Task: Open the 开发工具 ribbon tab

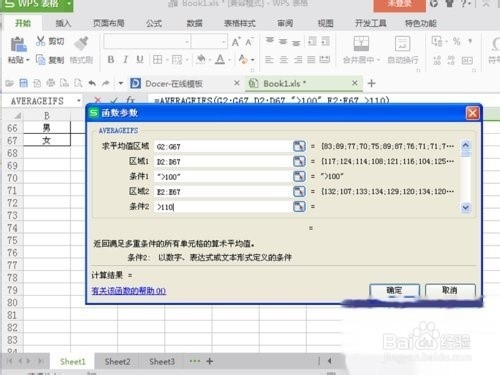Action: tap(371, 23)
